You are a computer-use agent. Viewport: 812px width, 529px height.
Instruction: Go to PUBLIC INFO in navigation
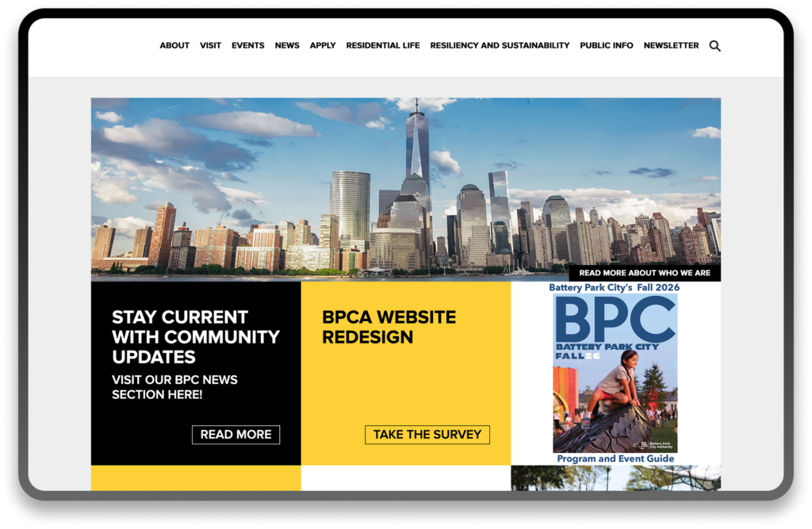pos(607,45)
